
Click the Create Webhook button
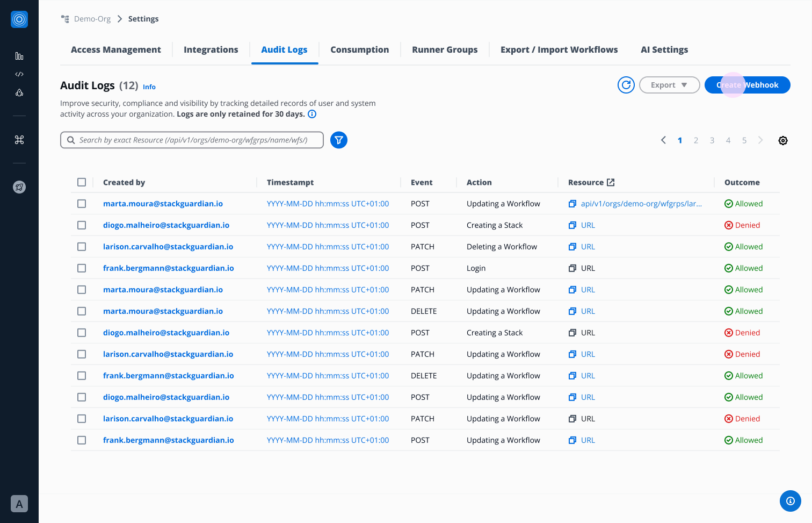pyautogui.click(x=747, y=84)
